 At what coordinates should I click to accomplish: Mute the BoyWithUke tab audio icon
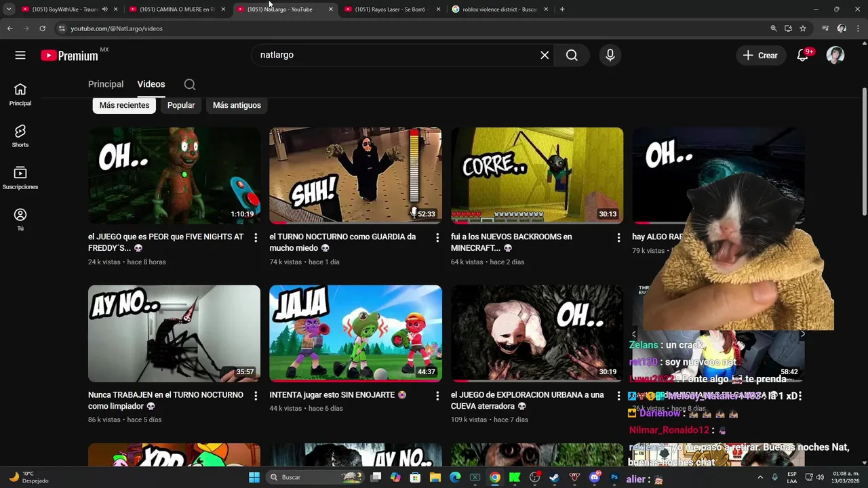pyautogui.click(x=104, y=9)
